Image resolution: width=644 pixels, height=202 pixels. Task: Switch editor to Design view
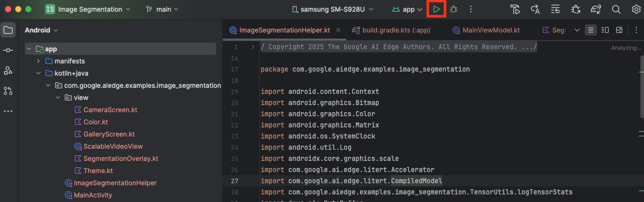pyautogui.click(x=619, y=30)
